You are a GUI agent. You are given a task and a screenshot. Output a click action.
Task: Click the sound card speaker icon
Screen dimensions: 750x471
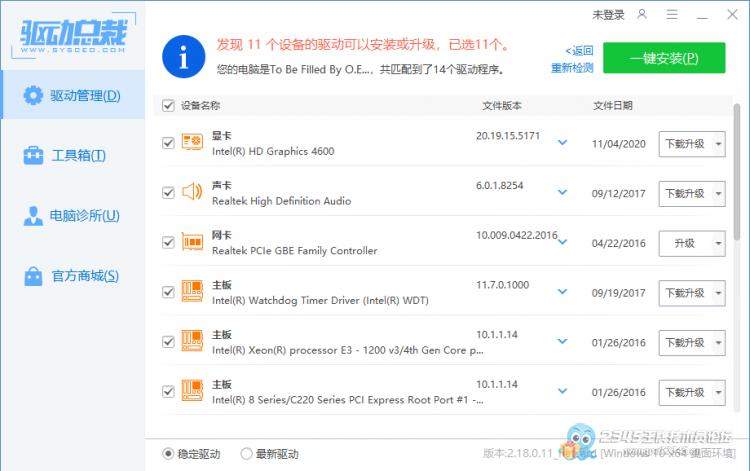tap(192, 192)
